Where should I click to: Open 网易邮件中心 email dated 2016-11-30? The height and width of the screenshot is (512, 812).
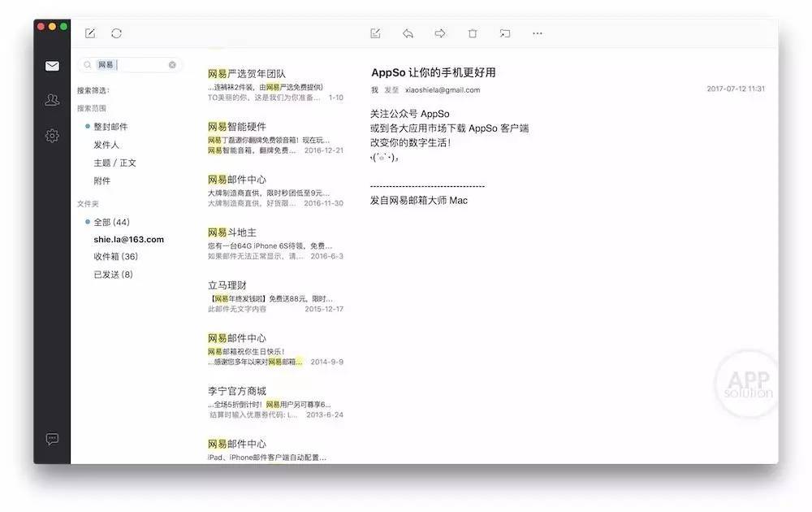(275, 191)
